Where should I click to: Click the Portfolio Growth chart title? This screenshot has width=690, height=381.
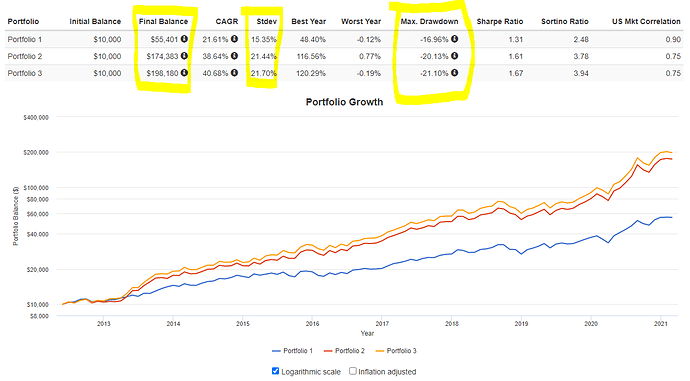point(344,102)
